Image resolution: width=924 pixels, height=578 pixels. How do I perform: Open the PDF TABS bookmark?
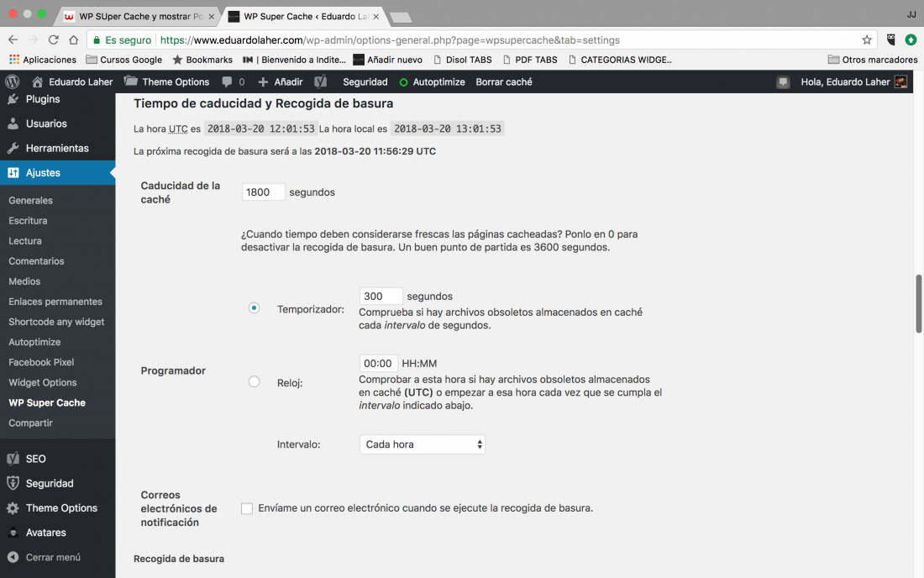[x=530, y=60]
